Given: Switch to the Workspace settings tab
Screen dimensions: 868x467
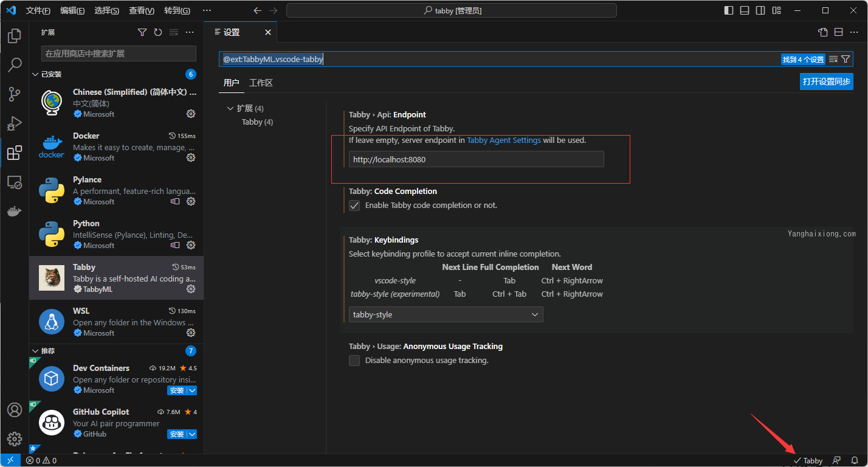Looking at the screenshot, I should pos(261,83).
